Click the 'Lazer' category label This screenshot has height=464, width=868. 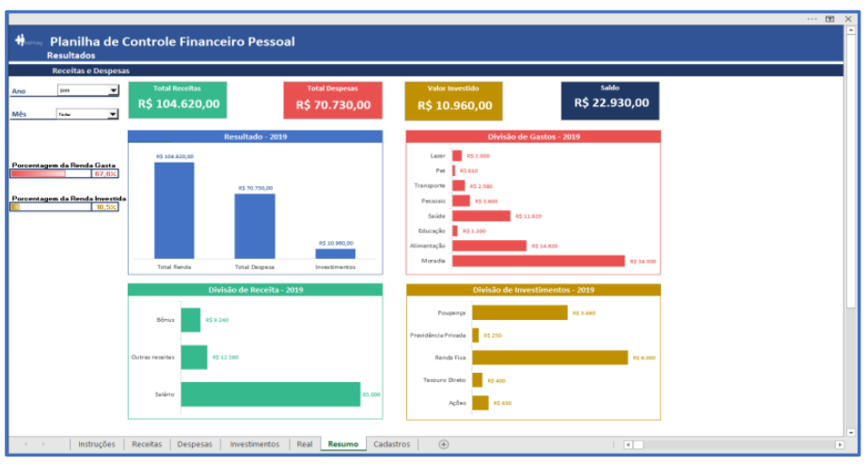437,156
